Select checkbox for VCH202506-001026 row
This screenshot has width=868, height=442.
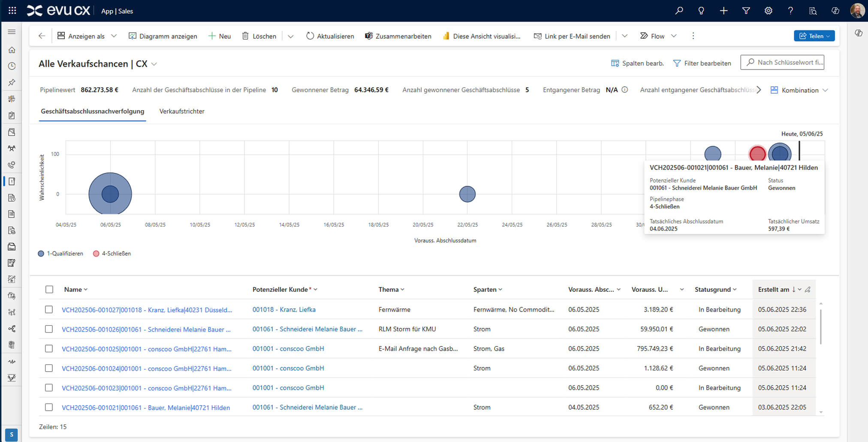pyautogui.click(x=49, y=329)
